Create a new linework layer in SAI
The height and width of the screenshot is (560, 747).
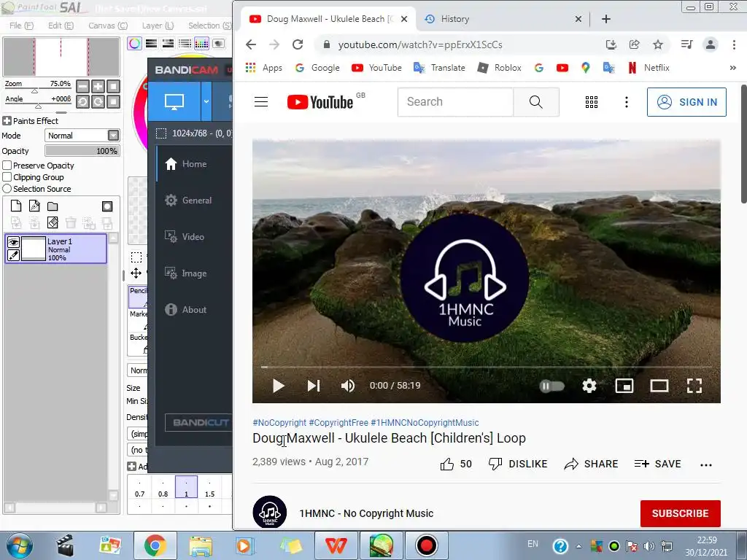(x=34, y=206)
